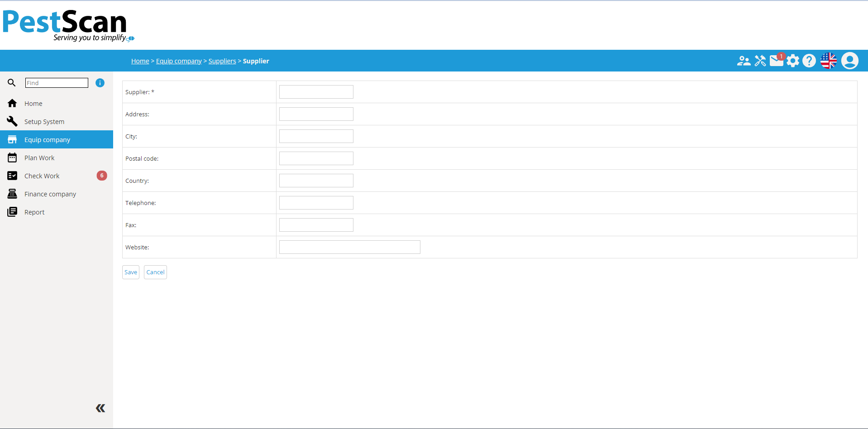Click the 'Website:' field label
Screen dimensions: 868x429
click(x=137, y=247)
